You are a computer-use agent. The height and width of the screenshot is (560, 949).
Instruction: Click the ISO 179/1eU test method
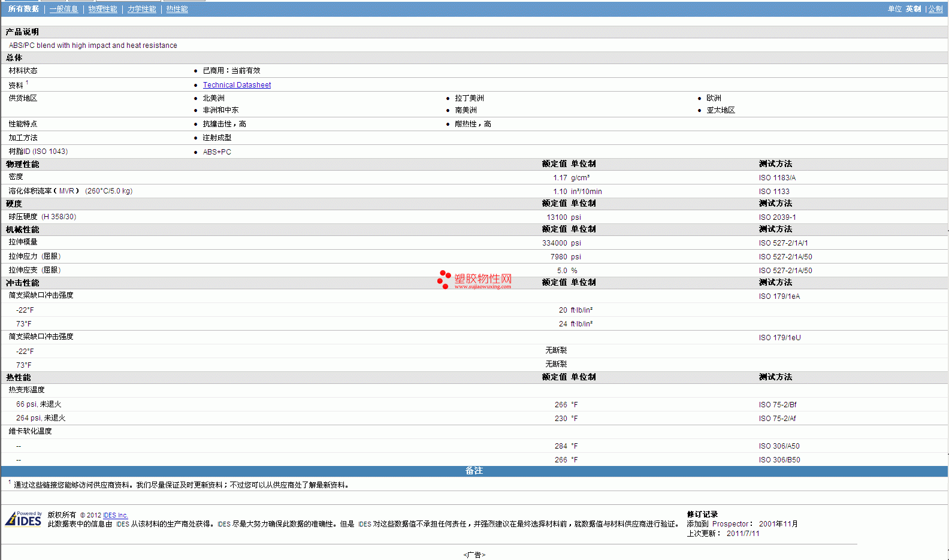779,338
